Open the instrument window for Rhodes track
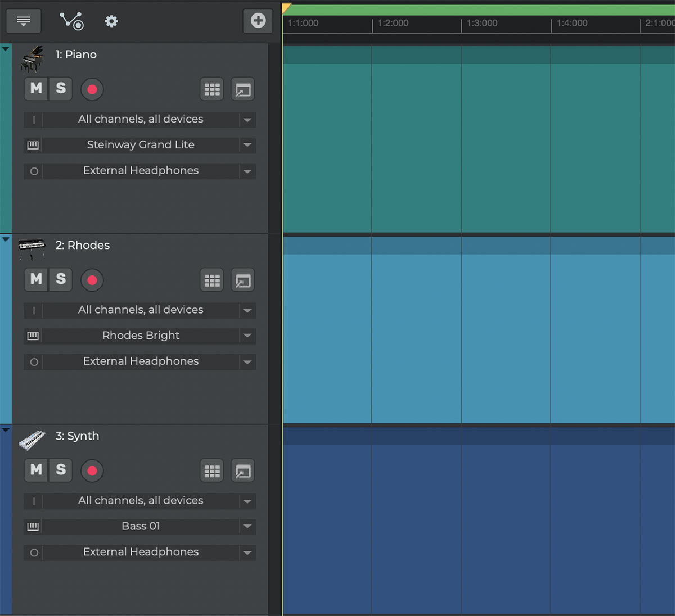This screenshot has height=616, width=675. coord(243,280)
